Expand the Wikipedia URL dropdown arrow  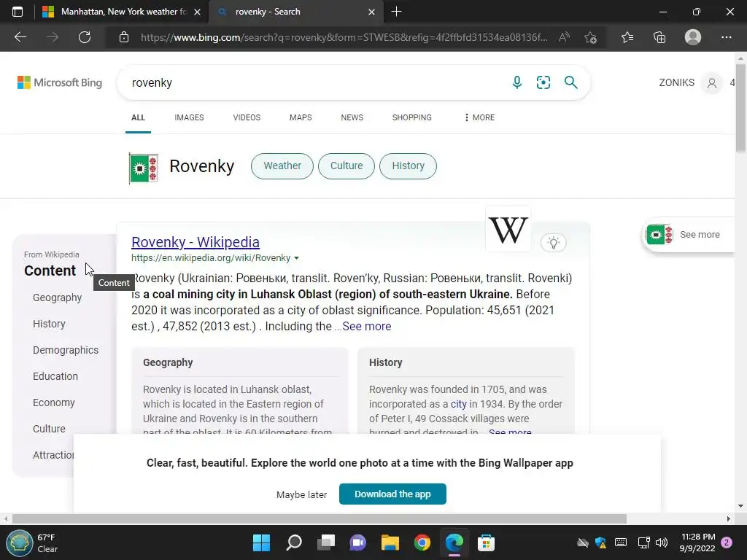pyautogui.click(x=296, y=258)
